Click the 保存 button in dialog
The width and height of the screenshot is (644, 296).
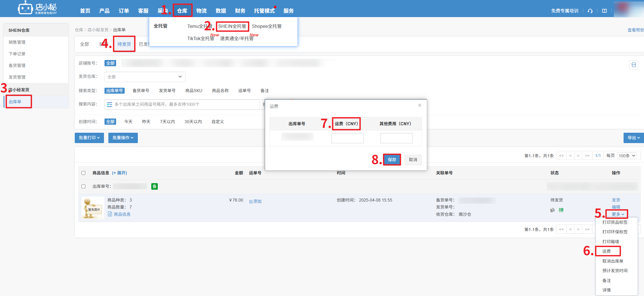tap(392, 160)
